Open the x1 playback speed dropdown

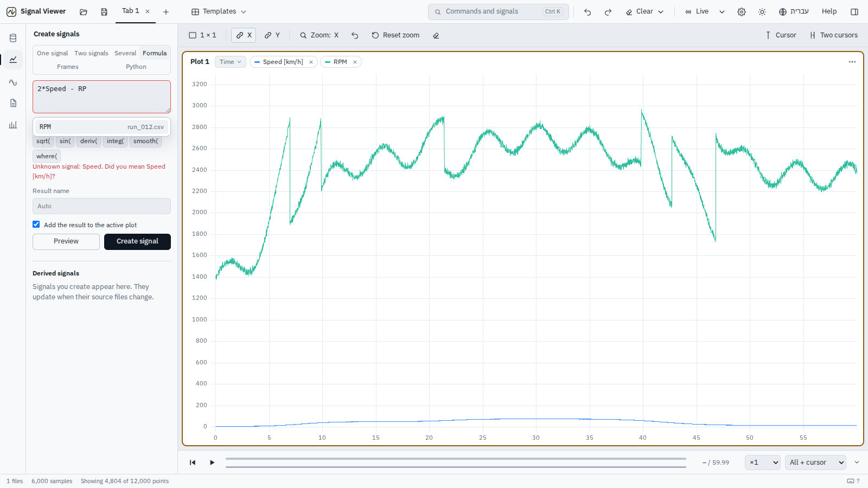pyautogui.click(x=763, y=463)
